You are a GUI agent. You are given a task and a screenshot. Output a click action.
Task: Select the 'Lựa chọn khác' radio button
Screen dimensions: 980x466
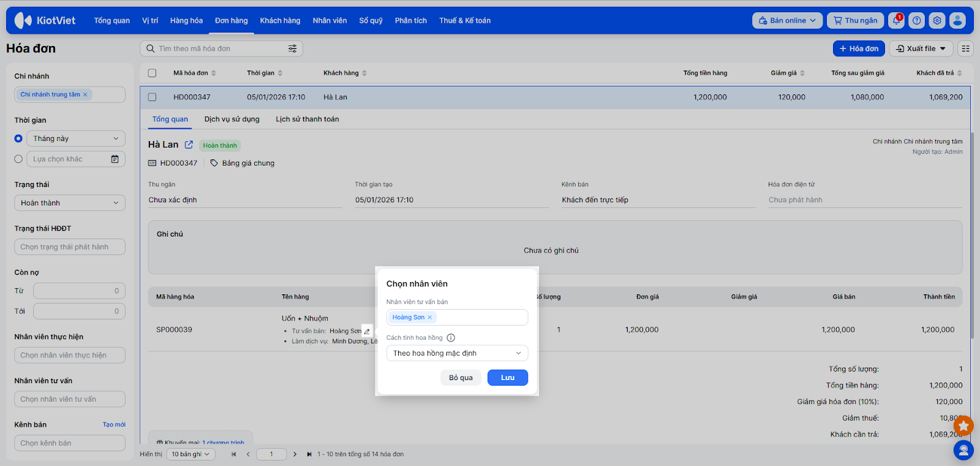(18, 159)
